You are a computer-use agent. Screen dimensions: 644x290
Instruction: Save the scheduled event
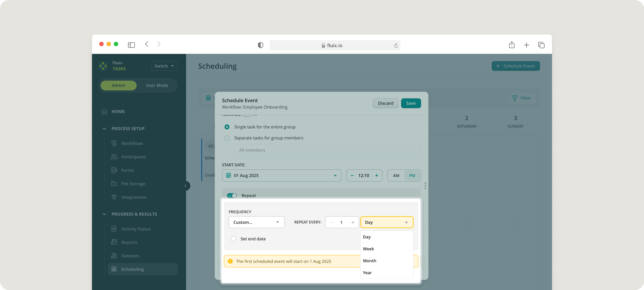coord(411,103)
